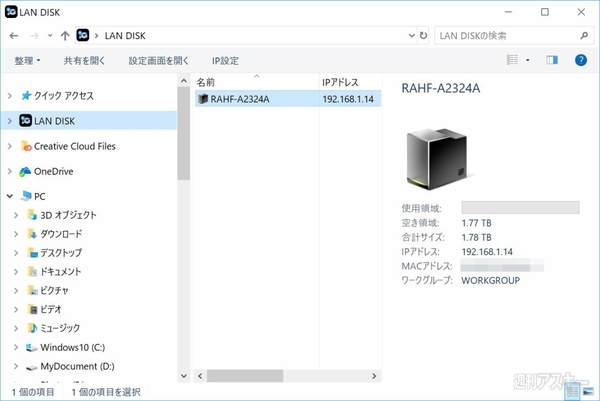
Task: Click the WORKGROUP value in the details pane
Action: (x=490, y=280)
